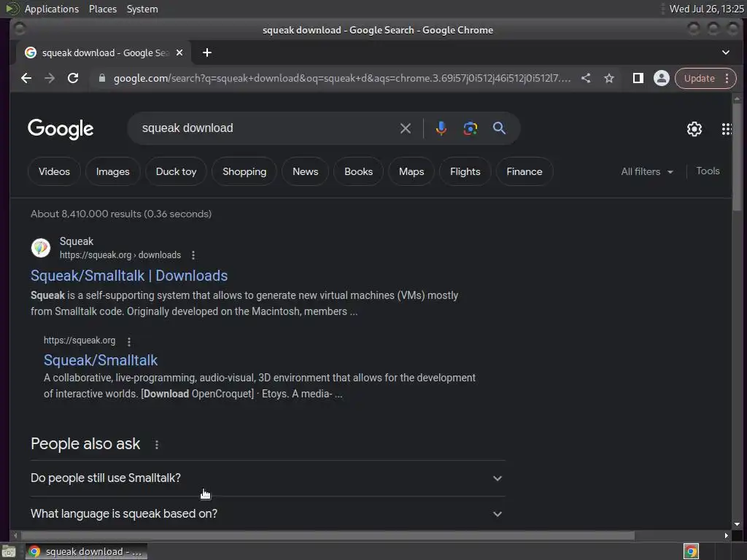Go back to the previous page
This screenshot has width=747, height=560.
pyautogui.click(x=26, y=78)
